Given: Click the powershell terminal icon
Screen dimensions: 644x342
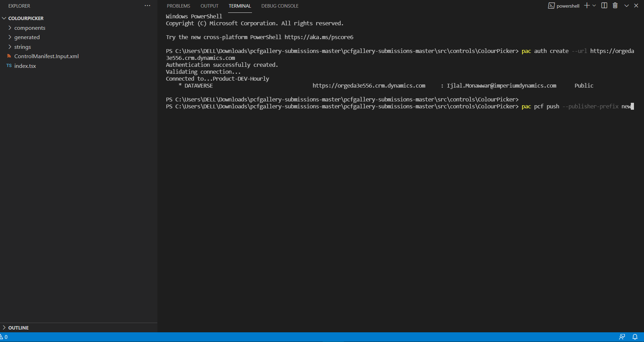Looking at the screenshot, I should pyautogui.click(x=551, y=6).
